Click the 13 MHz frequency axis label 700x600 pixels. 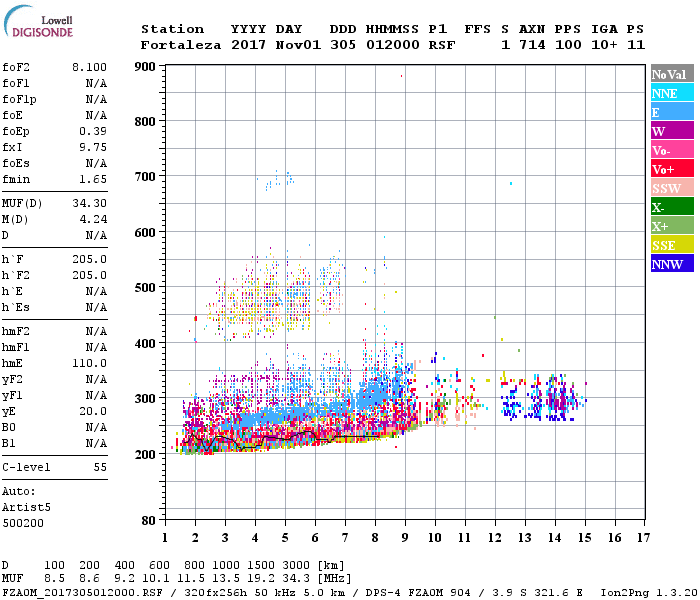(x=525, y=538)
